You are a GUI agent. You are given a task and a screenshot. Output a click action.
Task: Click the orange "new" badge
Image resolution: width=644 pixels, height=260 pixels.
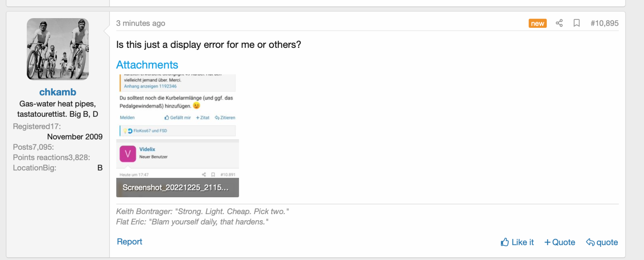pos(537,23)
